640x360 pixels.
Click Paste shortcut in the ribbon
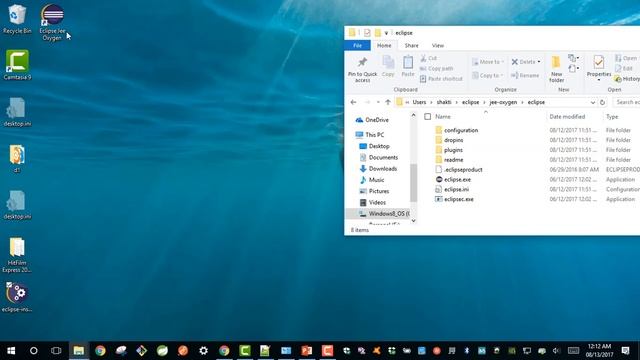(441, 79)
